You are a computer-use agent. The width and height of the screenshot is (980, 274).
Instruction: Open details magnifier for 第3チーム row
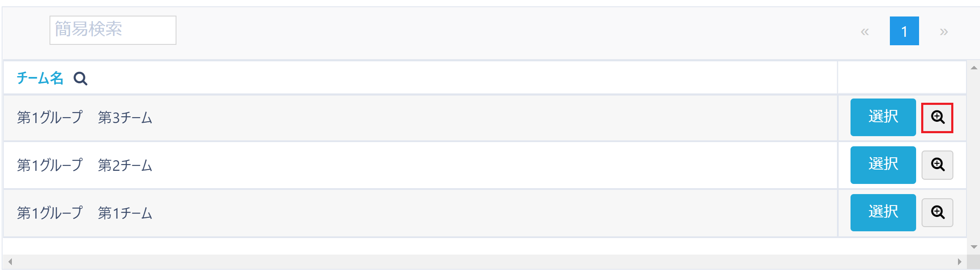coord(937,118)
